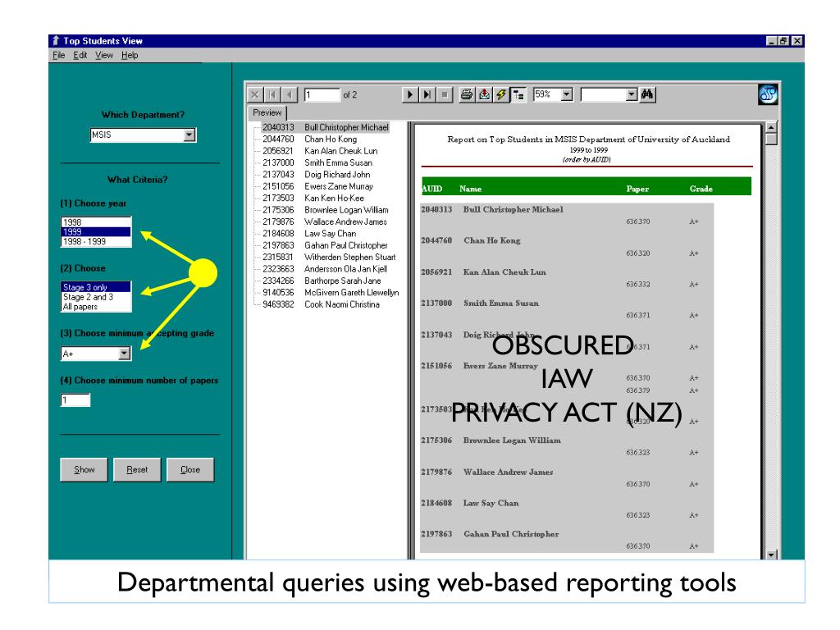Screen dimensions: 840x630
Task: Click the Grade column header
Action: coord(701,189)
